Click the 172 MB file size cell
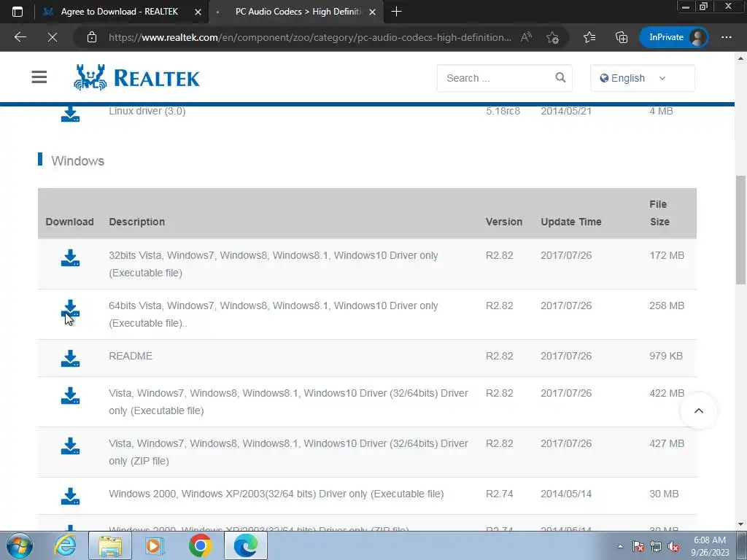Image resolution: width=747 pixels, height=560 pixels. (x=667, y=255)
